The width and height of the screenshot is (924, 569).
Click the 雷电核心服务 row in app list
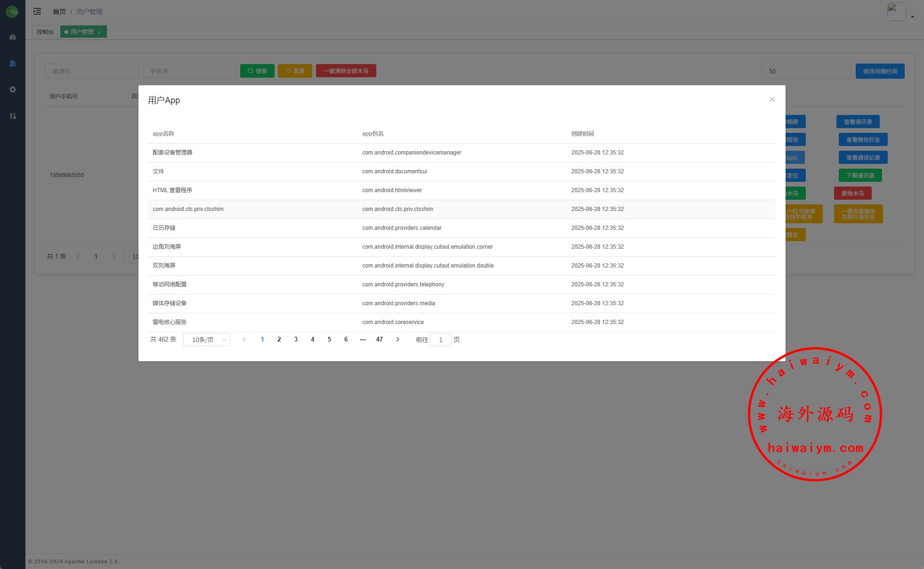(x=461, y=322)
